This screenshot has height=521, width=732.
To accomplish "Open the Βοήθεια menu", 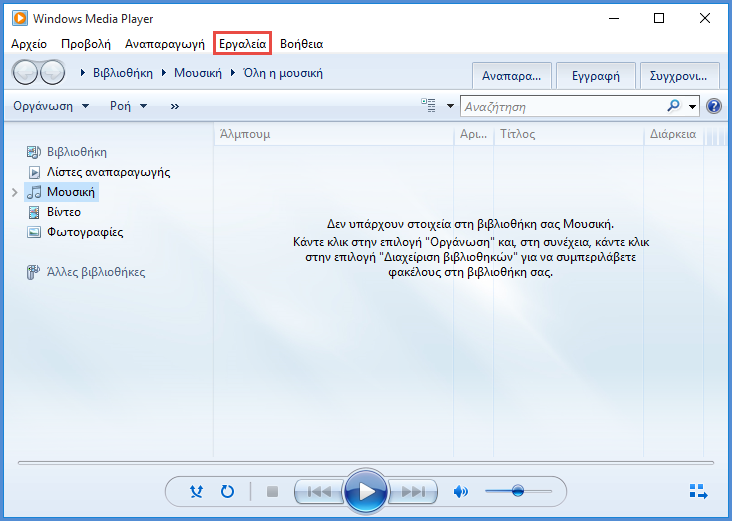I will (302, 44).
